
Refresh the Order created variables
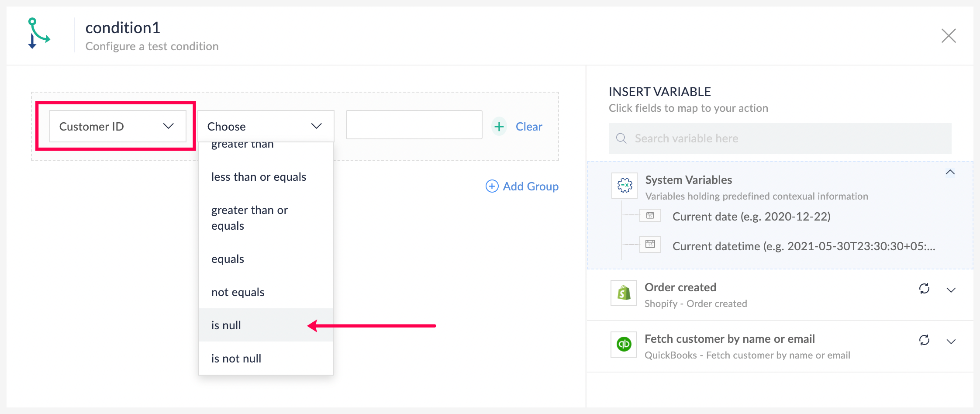(x=924, y=289)
